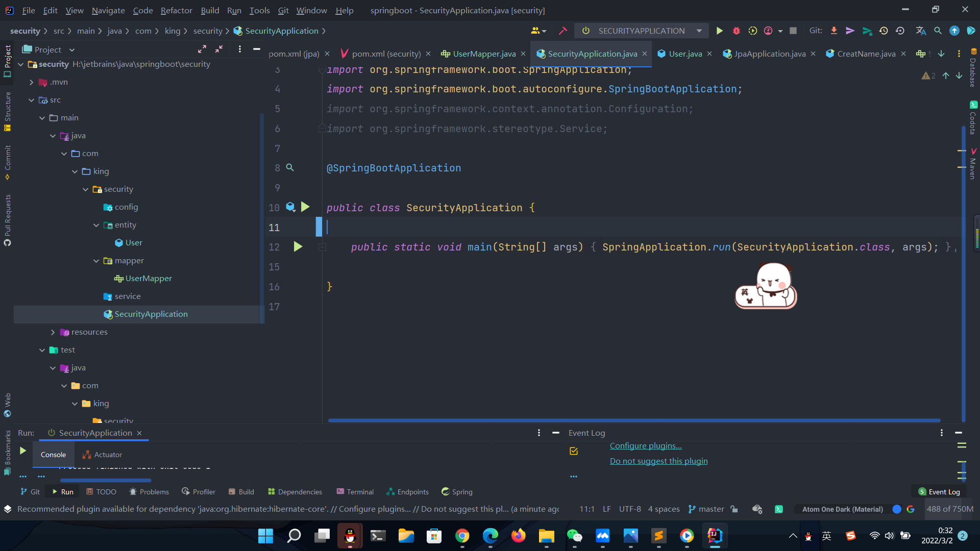Click the Configure plugins... link
This screenshot has height=551, width=980.
click(x=646, y=445)
